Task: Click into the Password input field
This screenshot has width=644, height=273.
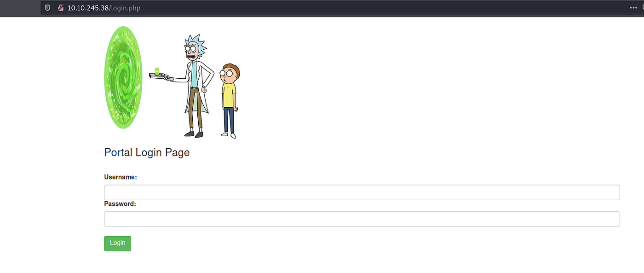Action: [x=362, y=219]
